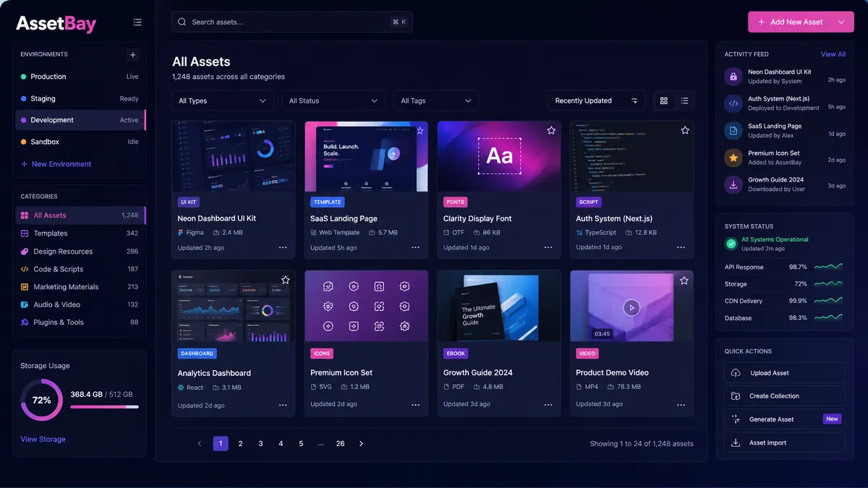Open more options for SaaS Landing Page

point(415,247)
